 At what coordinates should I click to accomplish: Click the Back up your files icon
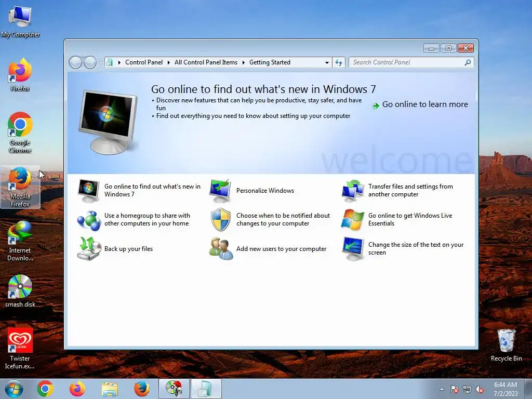[x=89, y=249]
